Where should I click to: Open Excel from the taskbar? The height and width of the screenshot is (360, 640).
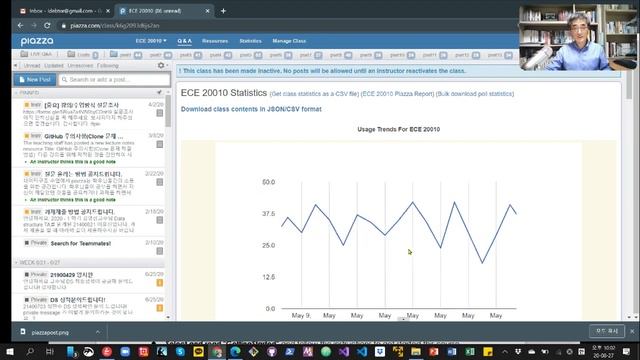470,351
